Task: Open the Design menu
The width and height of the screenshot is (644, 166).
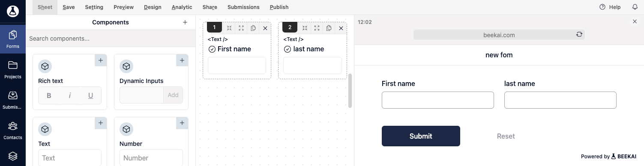Action: (x=153, y=7)
